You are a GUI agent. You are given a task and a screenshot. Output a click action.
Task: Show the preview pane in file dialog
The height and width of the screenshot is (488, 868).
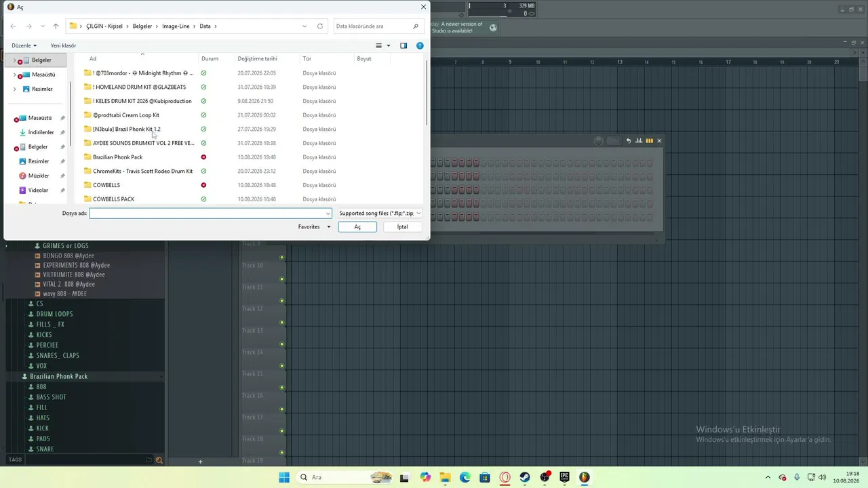point(403,45)
